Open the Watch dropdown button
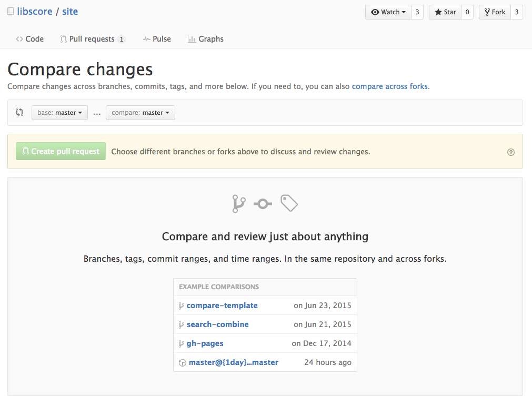The width and height of the screenshot is (532, 405). [388, 12]
